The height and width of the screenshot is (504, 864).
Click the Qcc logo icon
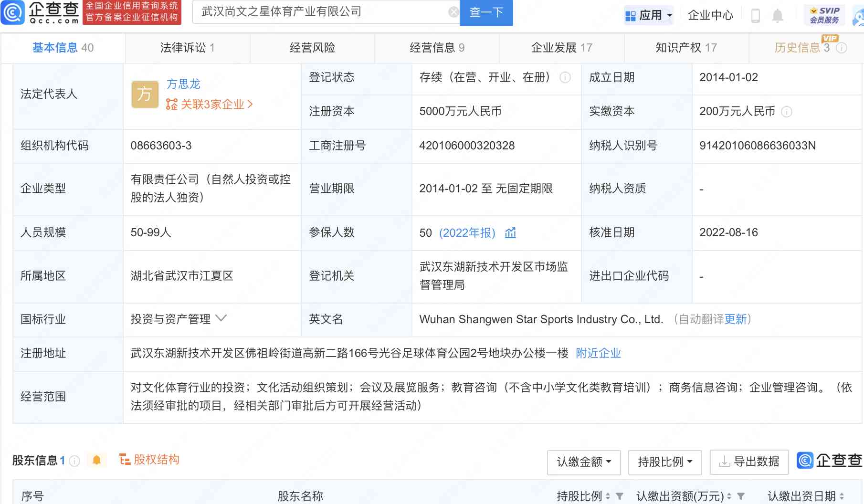[13, 12]
